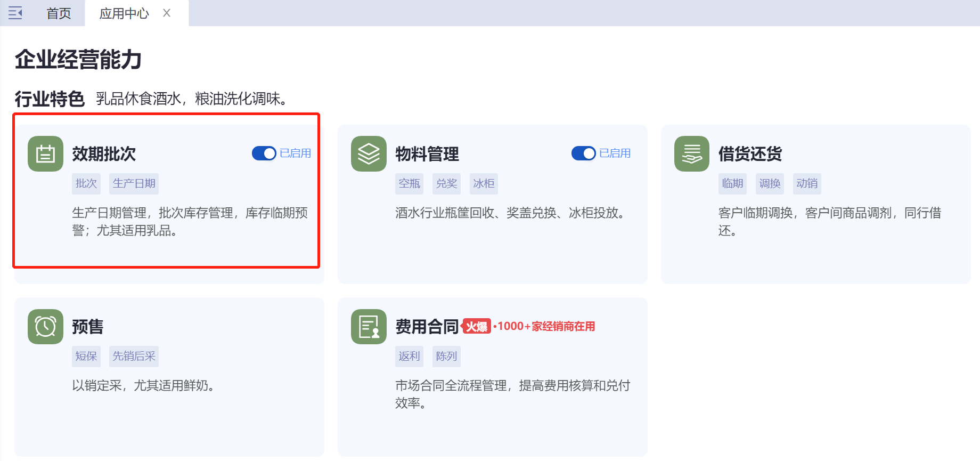Close the 应用中心 tab
Viewport: 980px width, 461px height.
click(x=167, y=13)
